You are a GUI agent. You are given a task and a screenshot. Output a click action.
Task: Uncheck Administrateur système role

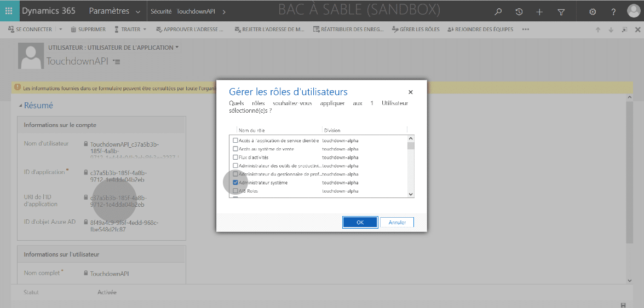click(235, 183)
